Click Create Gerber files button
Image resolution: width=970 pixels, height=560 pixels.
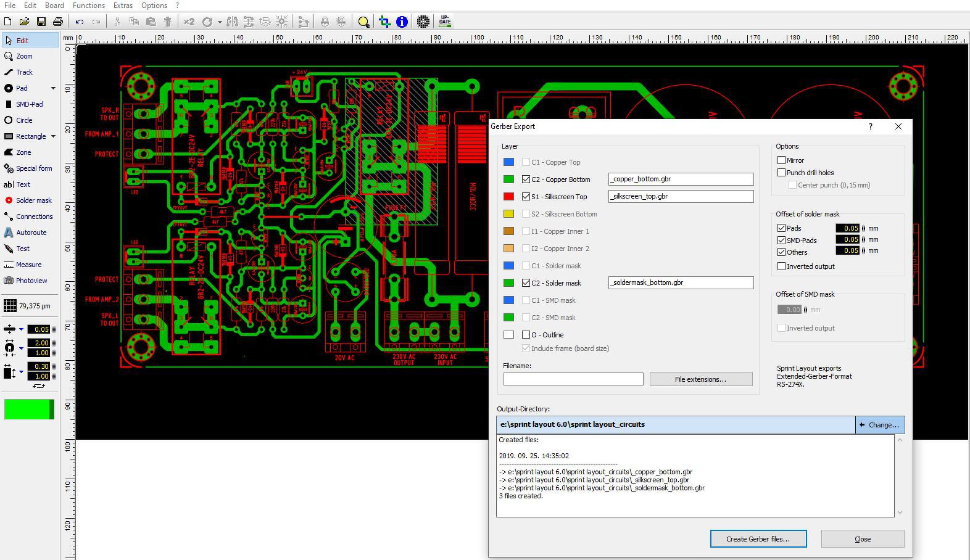[758, 538]
